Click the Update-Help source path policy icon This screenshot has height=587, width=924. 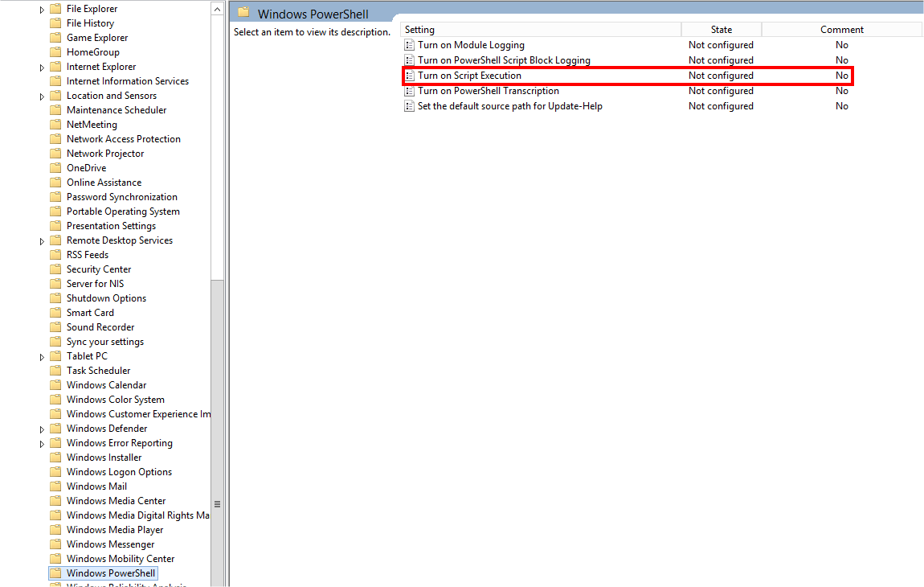click(409, 106)
